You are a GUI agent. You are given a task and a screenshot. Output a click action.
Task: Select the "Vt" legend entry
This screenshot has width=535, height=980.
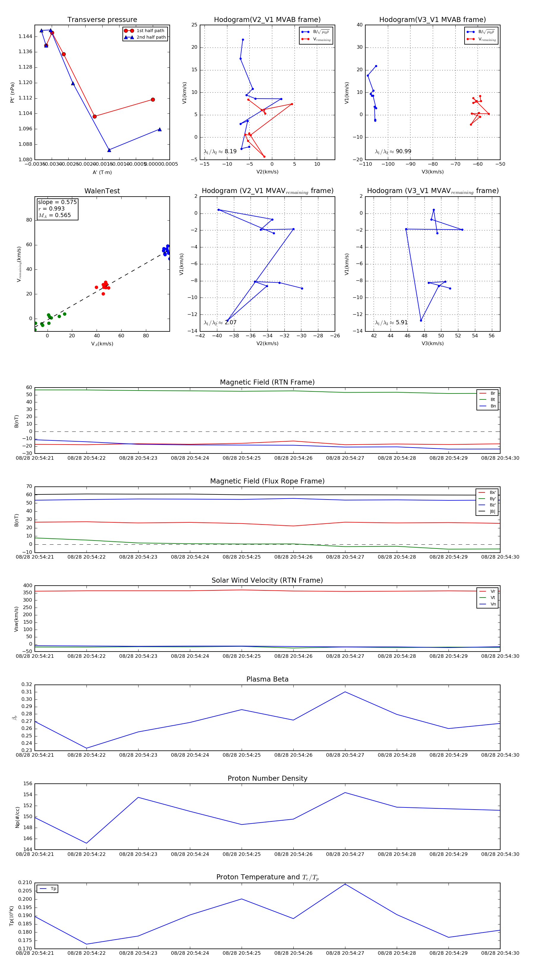(487, 598)
